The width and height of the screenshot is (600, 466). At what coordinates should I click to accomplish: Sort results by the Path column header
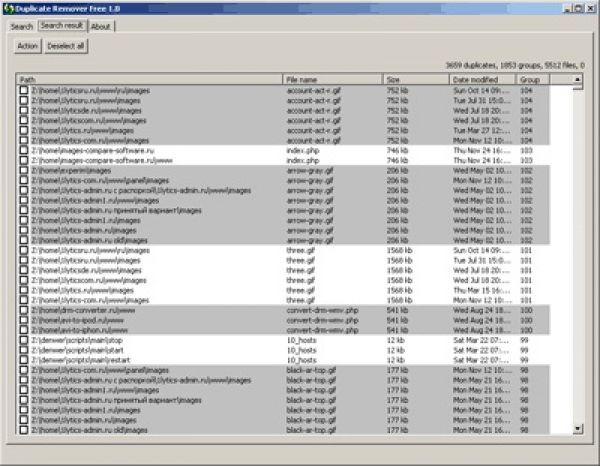(150, 80)
